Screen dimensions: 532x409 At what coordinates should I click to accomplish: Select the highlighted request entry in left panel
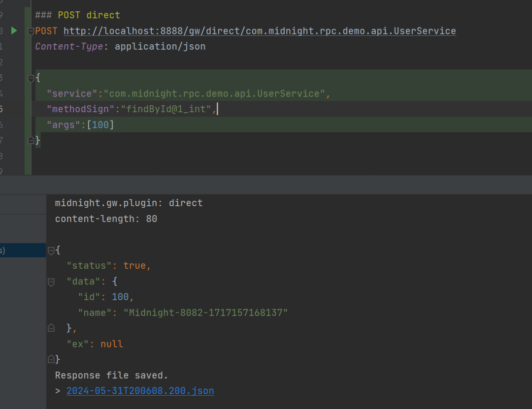pyautogui.click(x=23, y=251)
